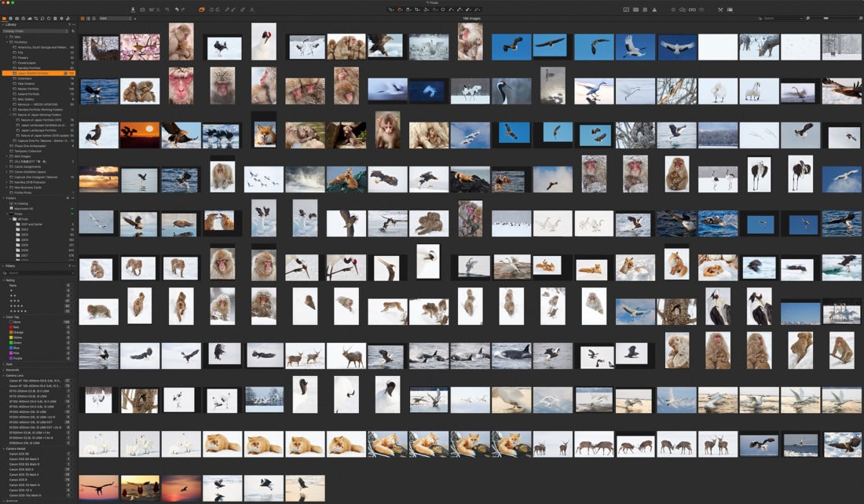Collapse the Camera Lens filter section
Screen dimensions: 864x504
(3, 375)
